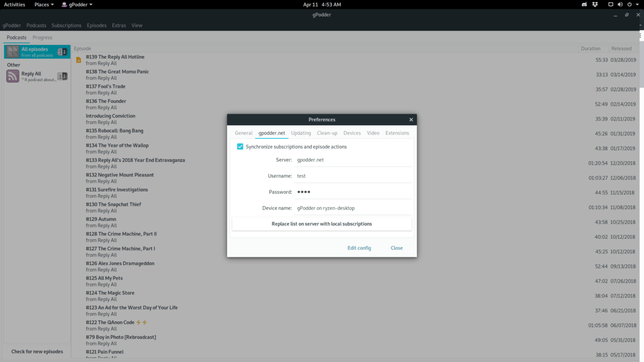Select All episodes in the sidebar
This screenshot has width=644, height=362.
click(37, 51)
